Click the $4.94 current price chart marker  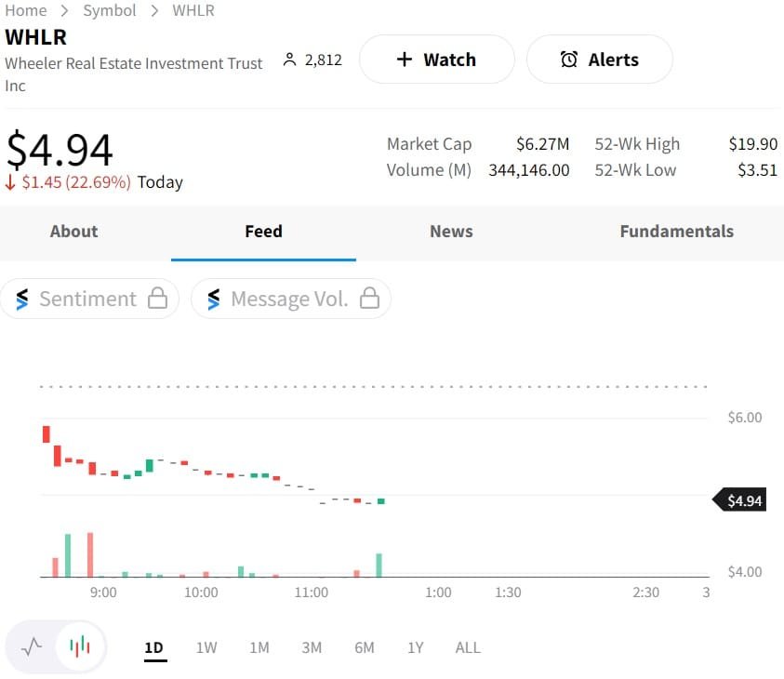pyautogui.click(x=742, y=501)
